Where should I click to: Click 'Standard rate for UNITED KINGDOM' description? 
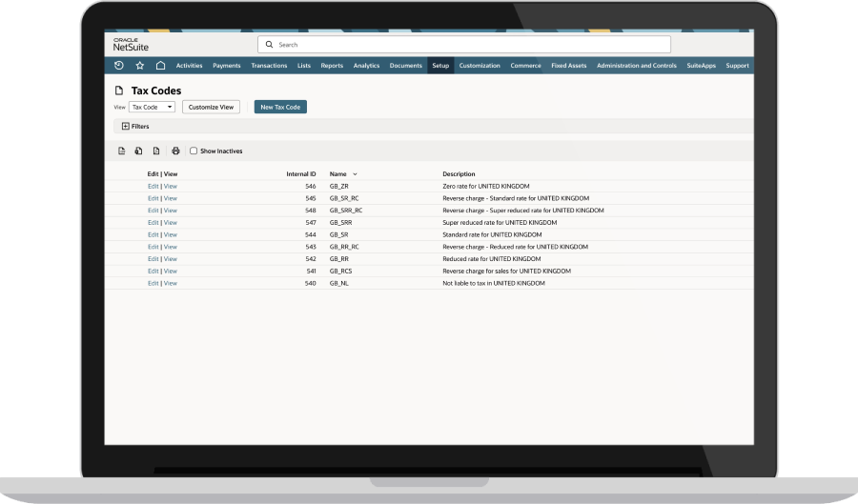pos(492,234)
